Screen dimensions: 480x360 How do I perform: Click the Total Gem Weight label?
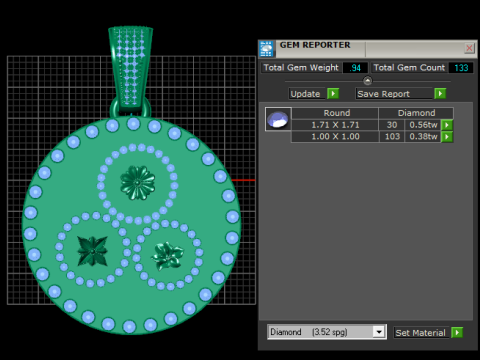[x=301, y=68]
